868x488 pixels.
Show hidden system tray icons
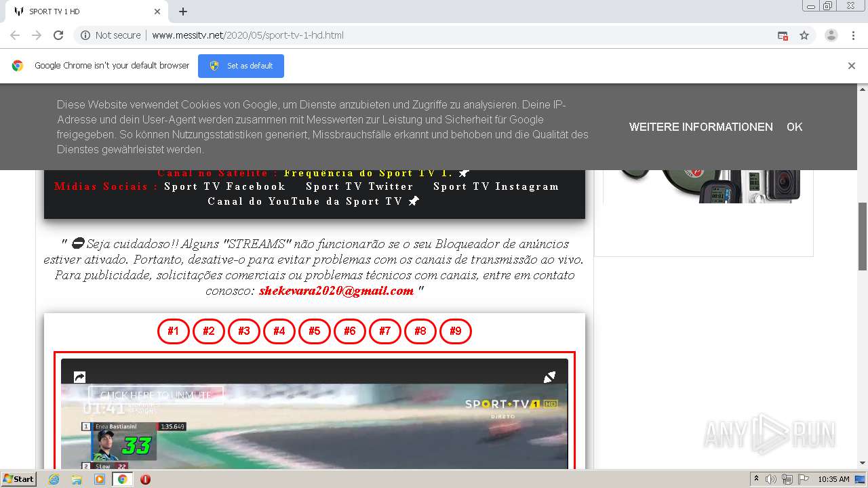click(757, 479)
